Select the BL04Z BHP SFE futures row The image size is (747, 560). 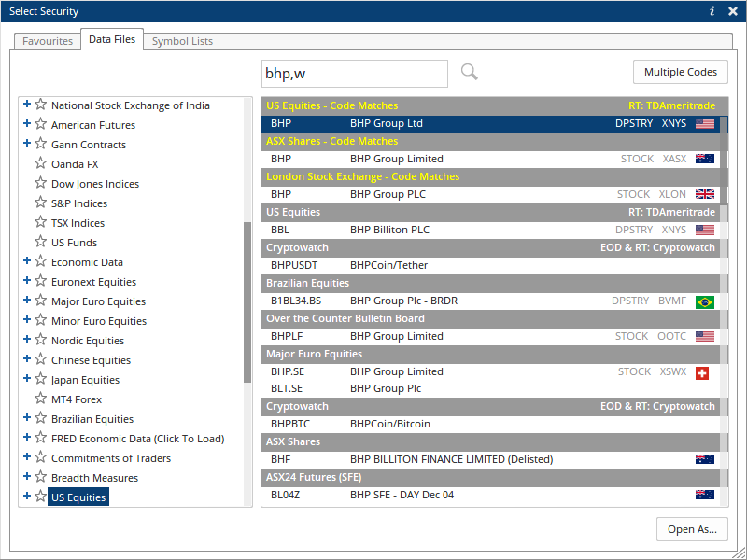coord(491,496)
